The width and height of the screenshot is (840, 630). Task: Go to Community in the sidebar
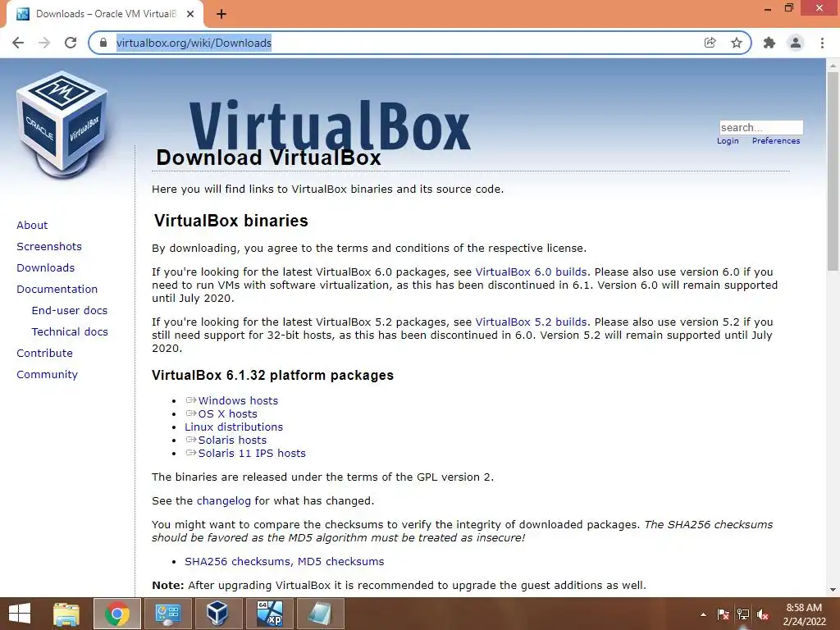tap(47, 375)
